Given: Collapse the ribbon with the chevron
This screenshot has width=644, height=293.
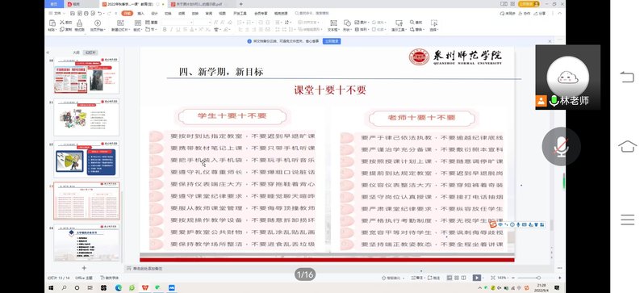Looking at the screenshot, I should [559, 14].
